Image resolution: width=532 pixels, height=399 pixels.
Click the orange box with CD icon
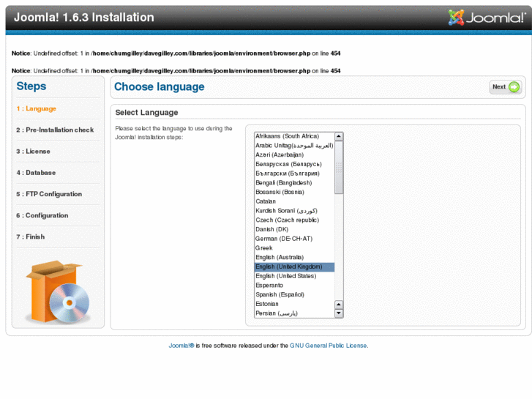(x=58, y=293)
